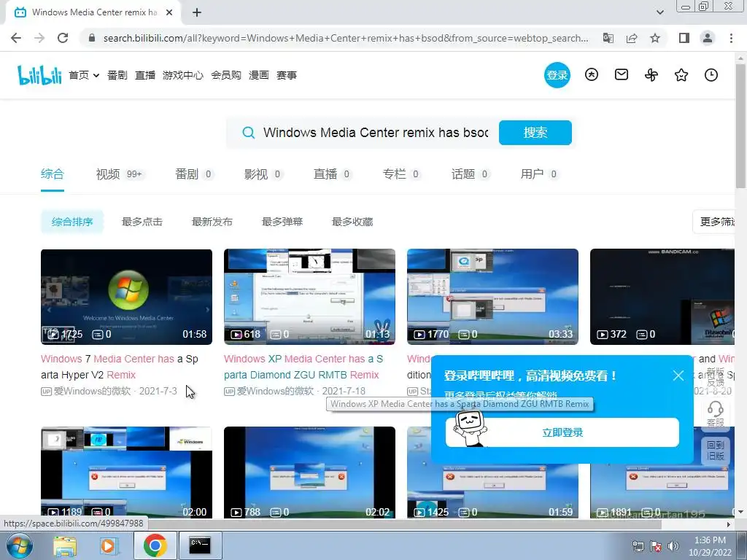The width and height of the screenshot is (747, 560).
Task: Sort results by 最多收藏
Action: (x=352, y=222)
